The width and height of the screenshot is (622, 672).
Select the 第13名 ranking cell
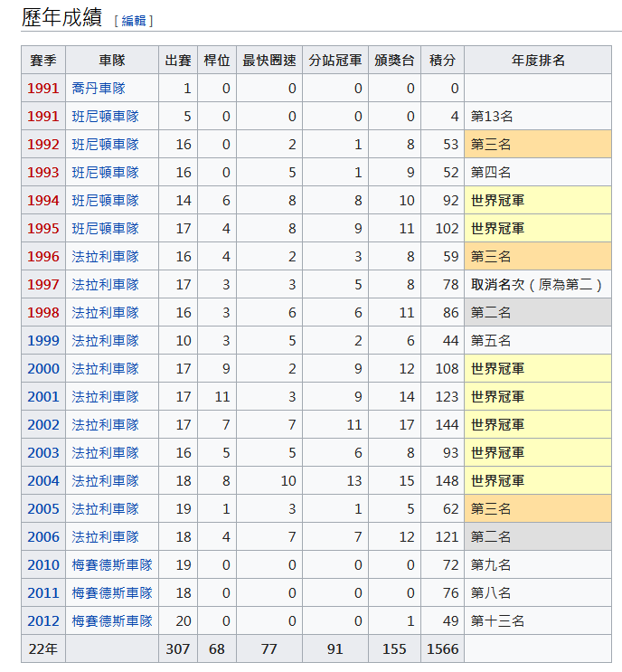[538, 116]
